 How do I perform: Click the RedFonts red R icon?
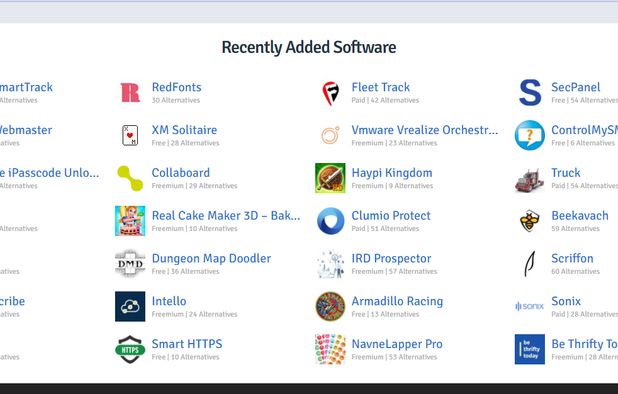pos(130,93)
